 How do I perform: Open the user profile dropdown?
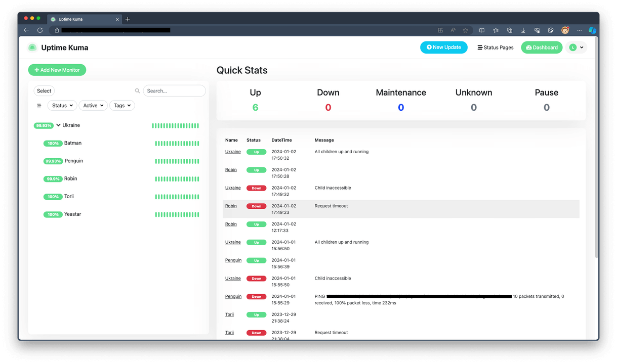577,48
